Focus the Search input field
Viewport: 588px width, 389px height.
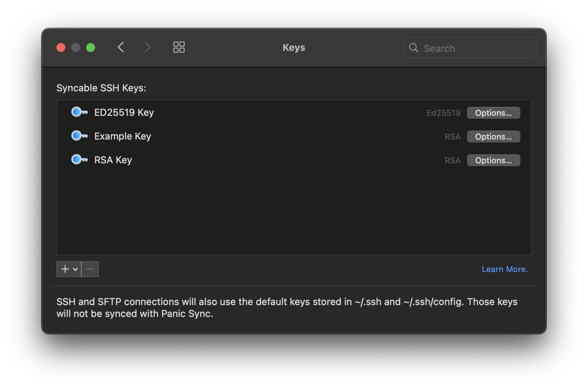(x=470, y=48)
